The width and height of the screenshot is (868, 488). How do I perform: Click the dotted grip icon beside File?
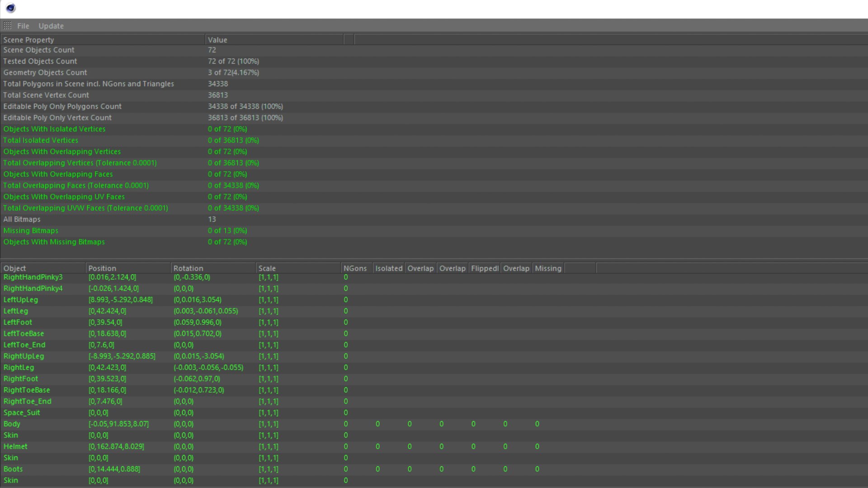(x=7, y=26)
